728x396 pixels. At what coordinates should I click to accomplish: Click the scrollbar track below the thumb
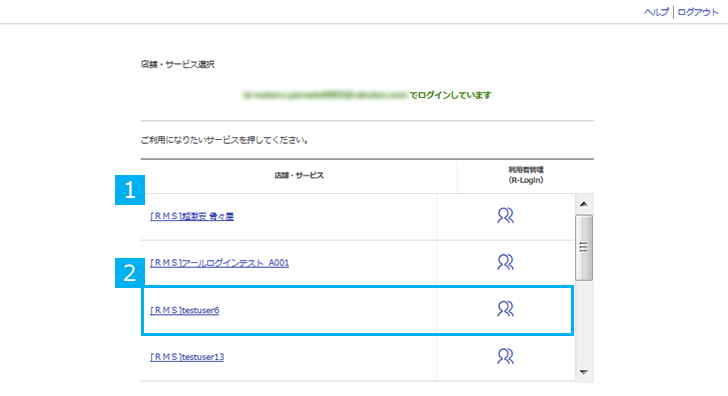(x=584, y=322)
